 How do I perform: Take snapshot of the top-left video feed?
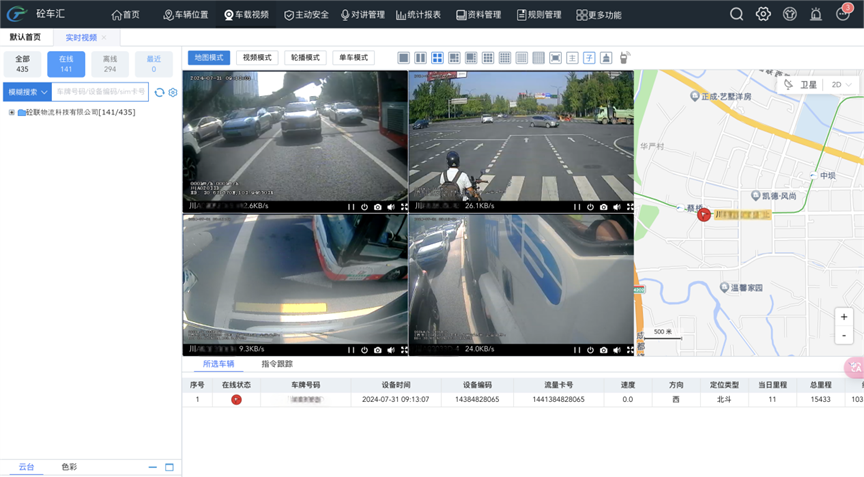click(377, 207)
